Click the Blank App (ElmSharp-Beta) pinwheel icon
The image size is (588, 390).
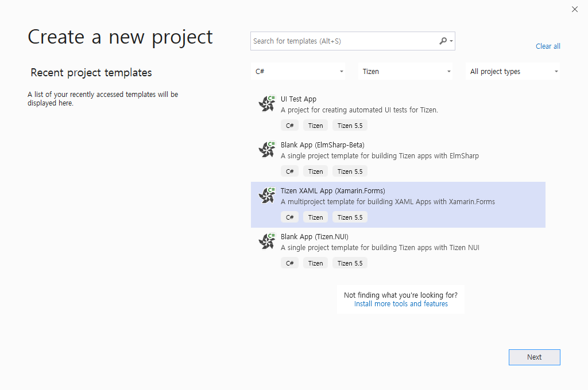267,150
